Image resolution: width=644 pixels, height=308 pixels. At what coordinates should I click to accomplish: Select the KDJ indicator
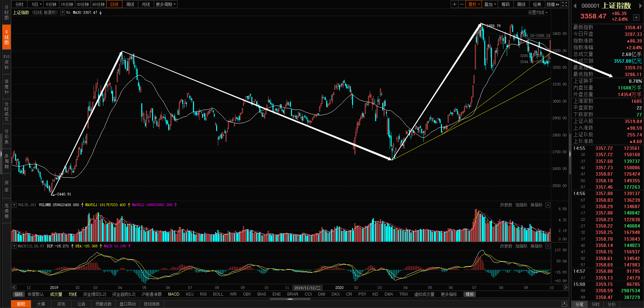(x=190, y=294)
